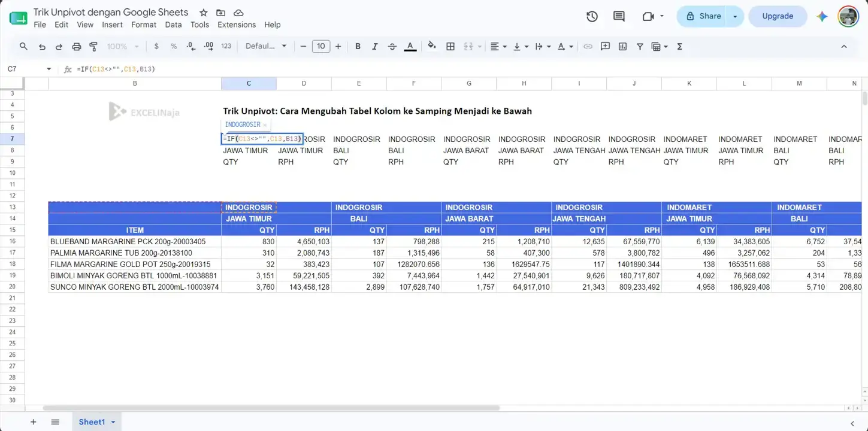Open the Help menu

[273, 25]
